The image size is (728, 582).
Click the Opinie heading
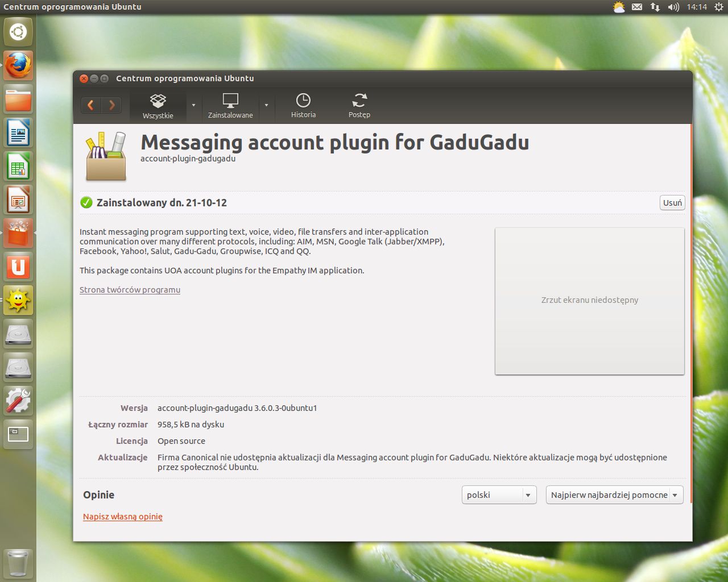point(99,494)
